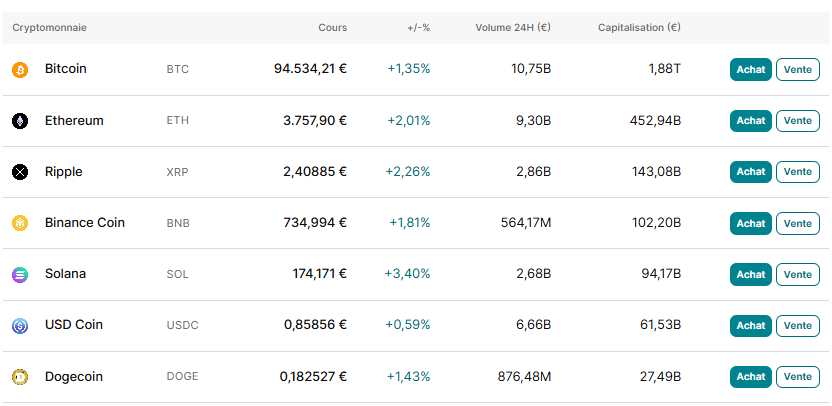Select the Bitcoin price 94.534,21 €
This screenshot has height=406, width=832.
tap(310, 69)
